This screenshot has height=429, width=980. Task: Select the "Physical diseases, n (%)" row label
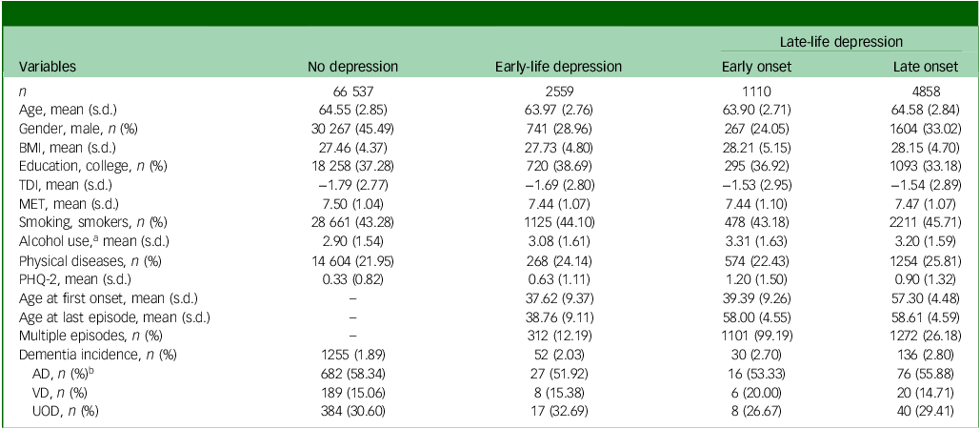(76, 262)
